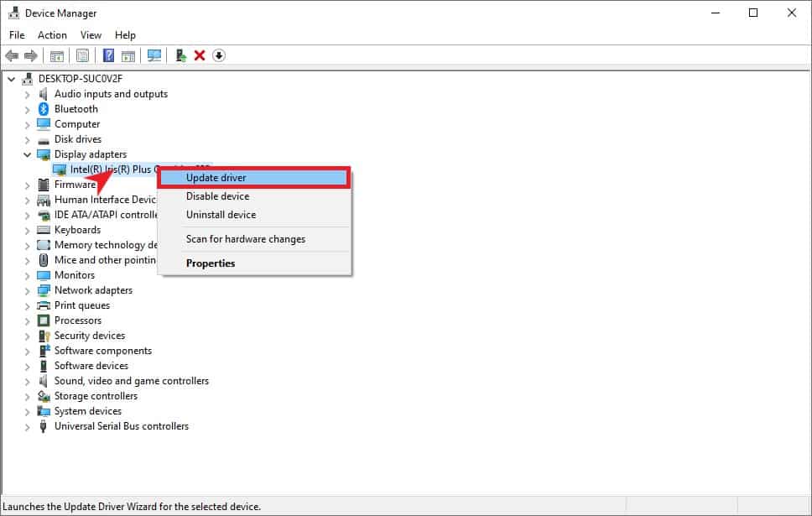
Task: Expand the Sound, video and game controllers branch
Action: 27,381
